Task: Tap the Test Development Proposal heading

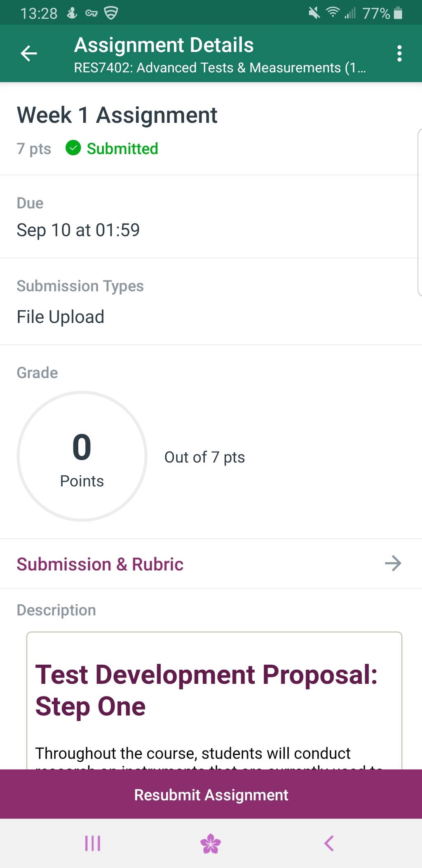Action: tap(206, 690)
